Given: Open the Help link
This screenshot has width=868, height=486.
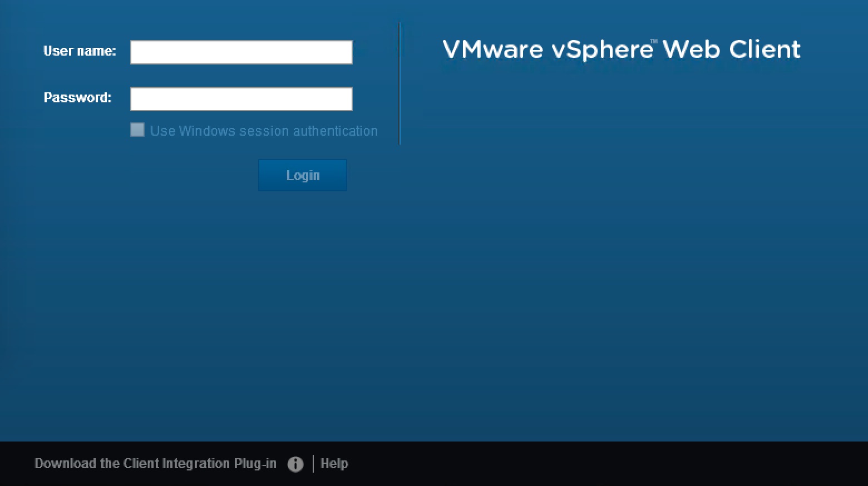Looking at the screenshot, I should tap(334, 464).
